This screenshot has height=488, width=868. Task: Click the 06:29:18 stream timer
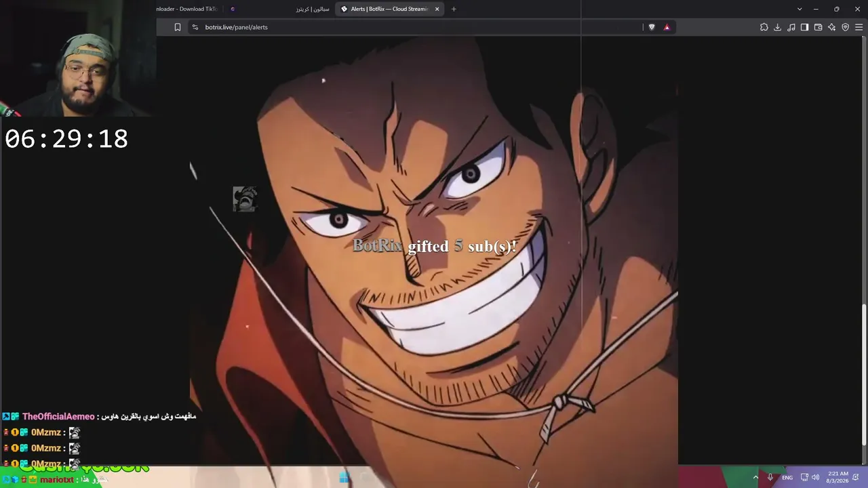[x=66, y=139]
